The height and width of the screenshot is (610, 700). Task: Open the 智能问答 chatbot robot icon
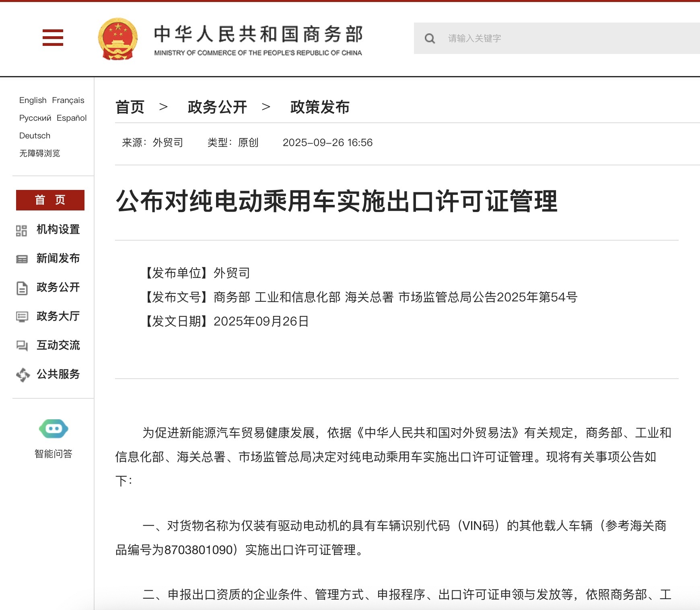pos(54,429)
